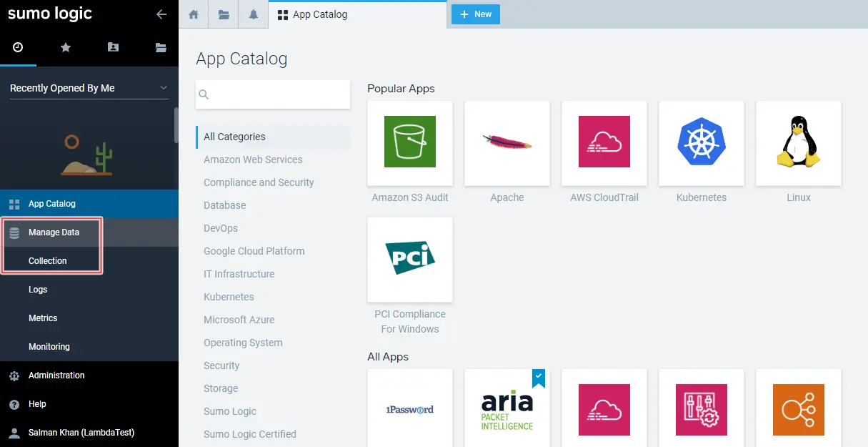Viewport: 868px width, 447px height.
Task: Expand the Administration menu
Action: [56, 375]
